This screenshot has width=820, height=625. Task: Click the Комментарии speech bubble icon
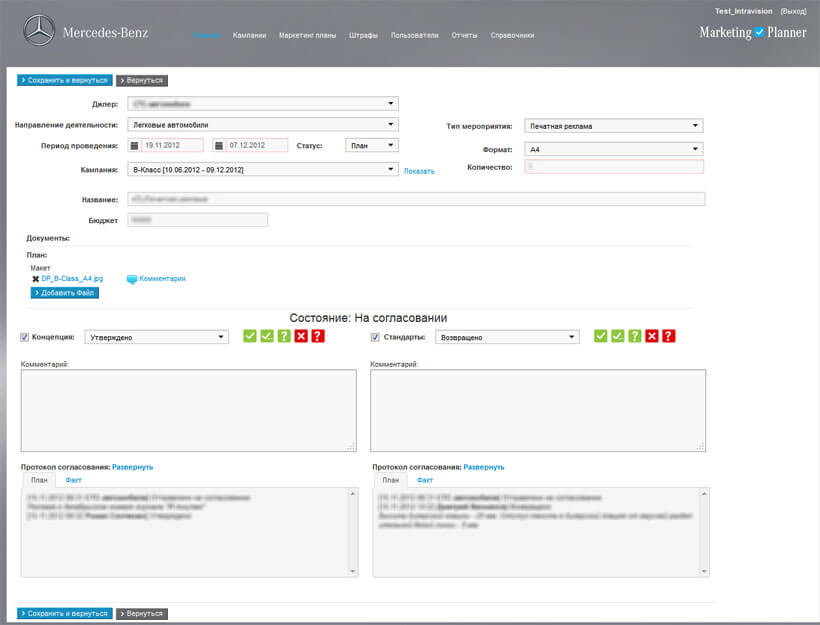pos(132,279)
